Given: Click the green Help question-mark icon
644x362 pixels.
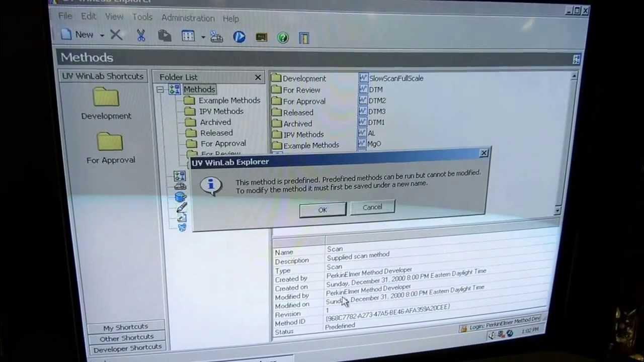Looking at the screenshot, I should pyautogui.click(x=283, y=38).
